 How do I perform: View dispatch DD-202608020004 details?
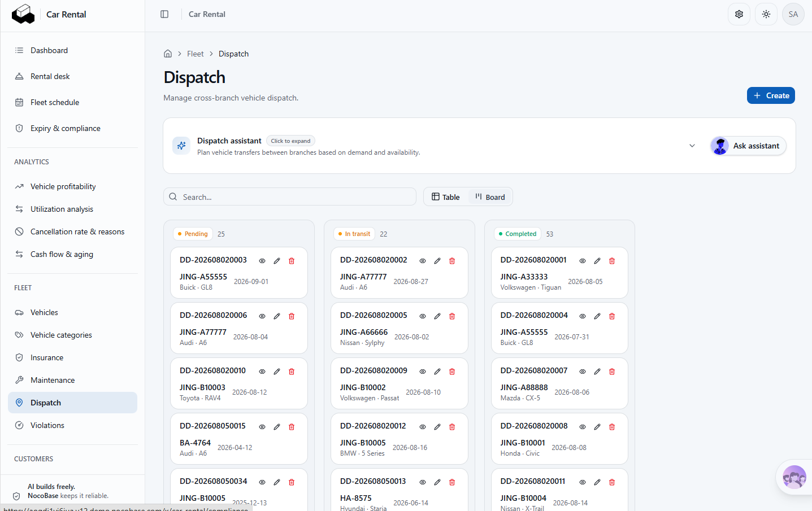coord(583,316)
